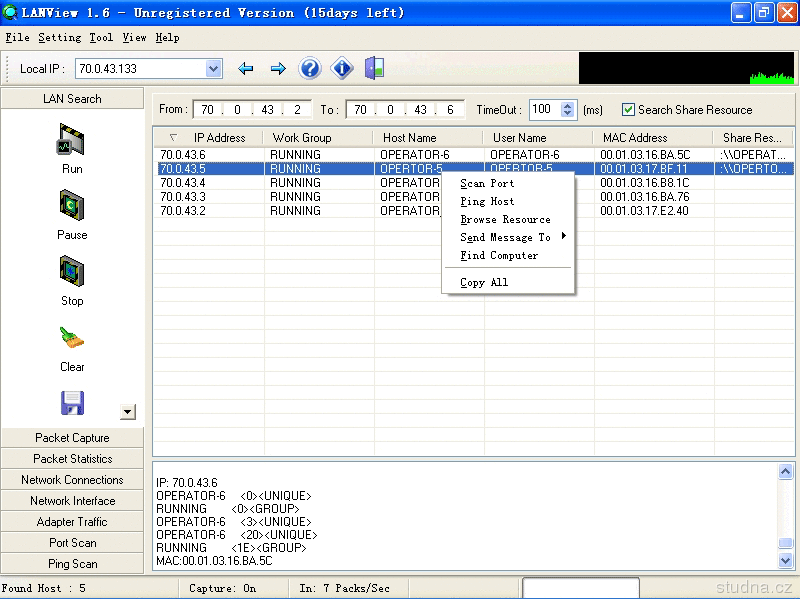Click the blue question mark help icon
The height and width of the screenshot is (599, 800).
click(310, 69)
